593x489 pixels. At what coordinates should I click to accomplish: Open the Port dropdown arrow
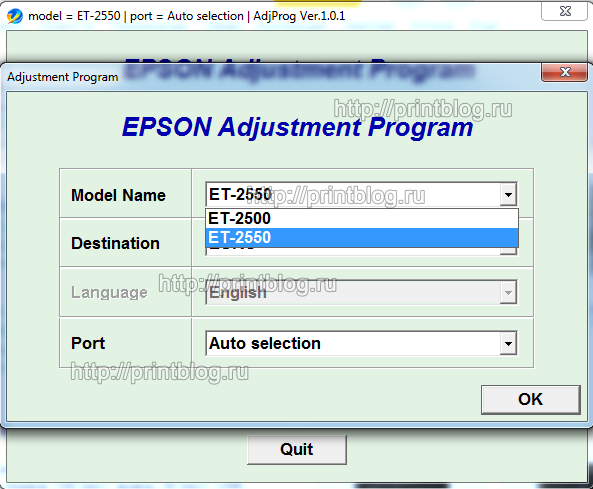click(x=508, y=343)
